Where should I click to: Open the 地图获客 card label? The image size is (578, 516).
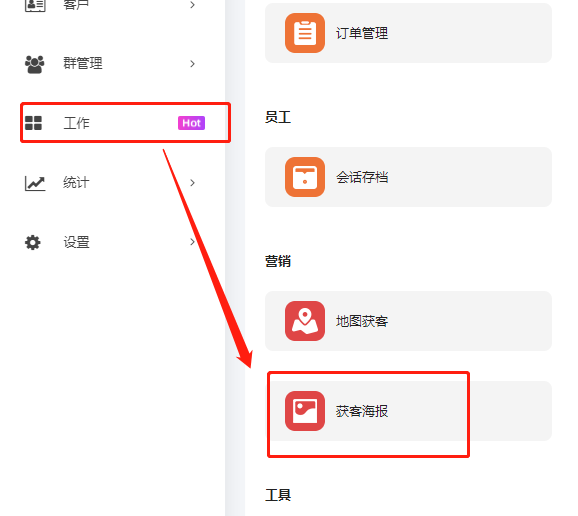tap(362, 321)
